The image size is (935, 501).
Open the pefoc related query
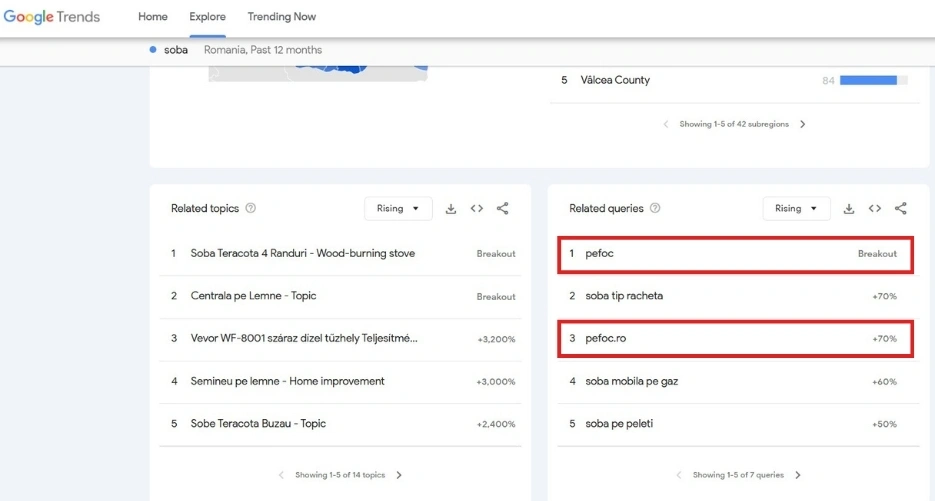[x=600, y=254]
